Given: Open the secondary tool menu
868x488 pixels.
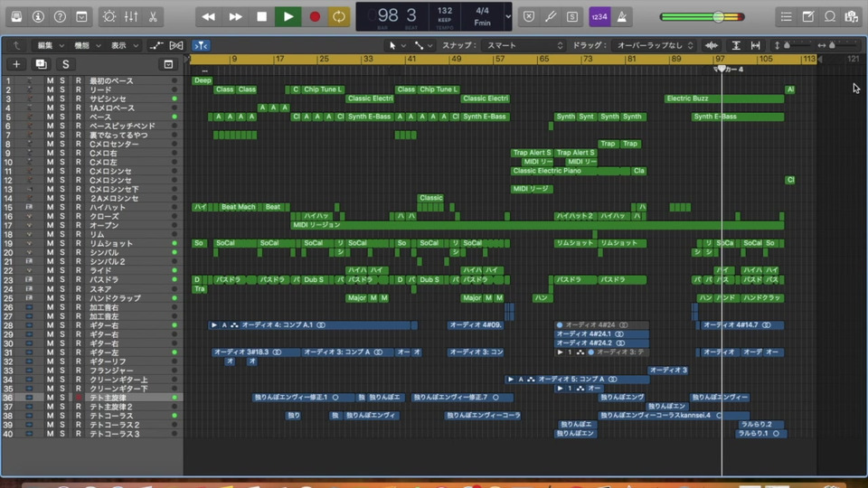Looking at the screenshot, I should click(423, 45).
